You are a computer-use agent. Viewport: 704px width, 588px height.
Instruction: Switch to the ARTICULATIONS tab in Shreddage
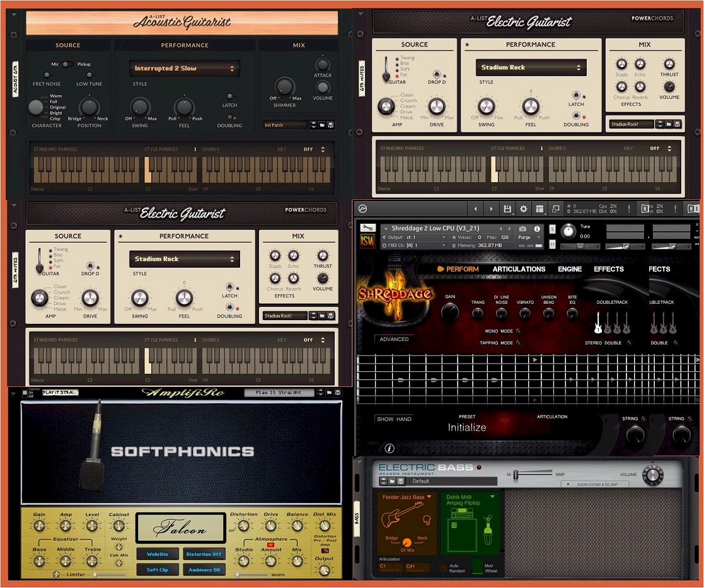(519, 269)
